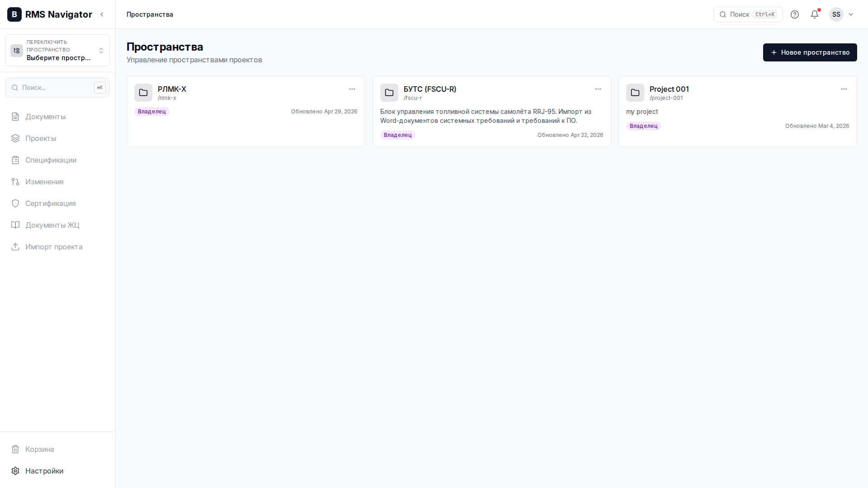Viewport: 868px width, 488px height.
Task: Click the Ctrl+K shortcut badge
Action: pyautogui.click(x=765, y=14)
